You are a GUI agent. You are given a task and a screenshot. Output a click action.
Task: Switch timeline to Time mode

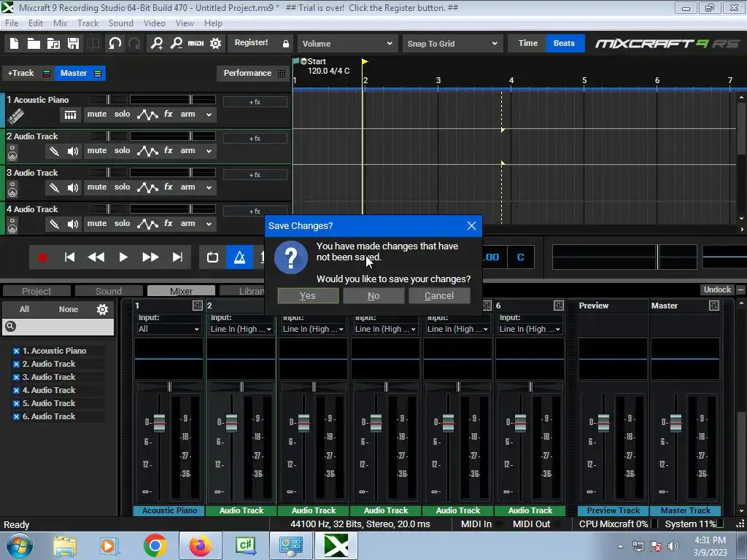528,43
